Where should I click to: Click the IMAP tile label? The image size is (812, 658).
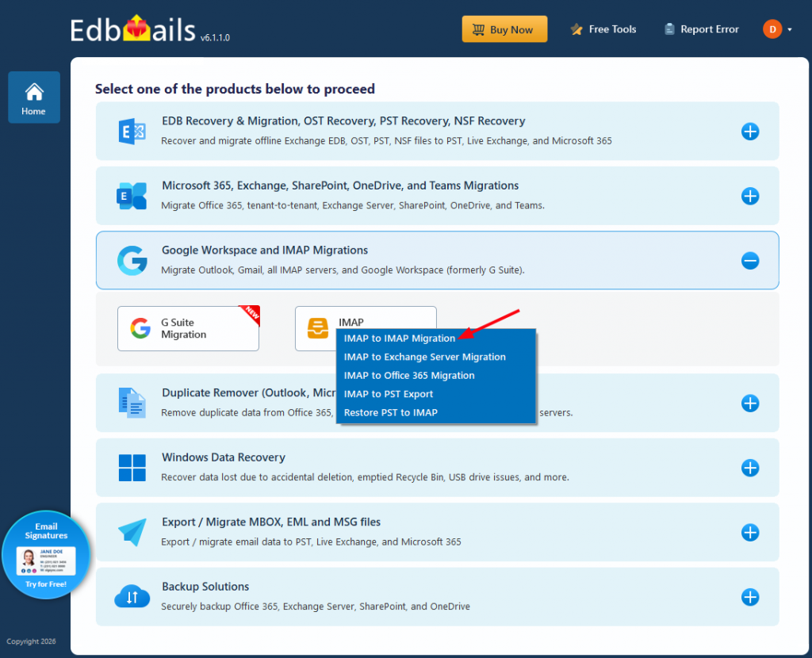tap(351, 322)
